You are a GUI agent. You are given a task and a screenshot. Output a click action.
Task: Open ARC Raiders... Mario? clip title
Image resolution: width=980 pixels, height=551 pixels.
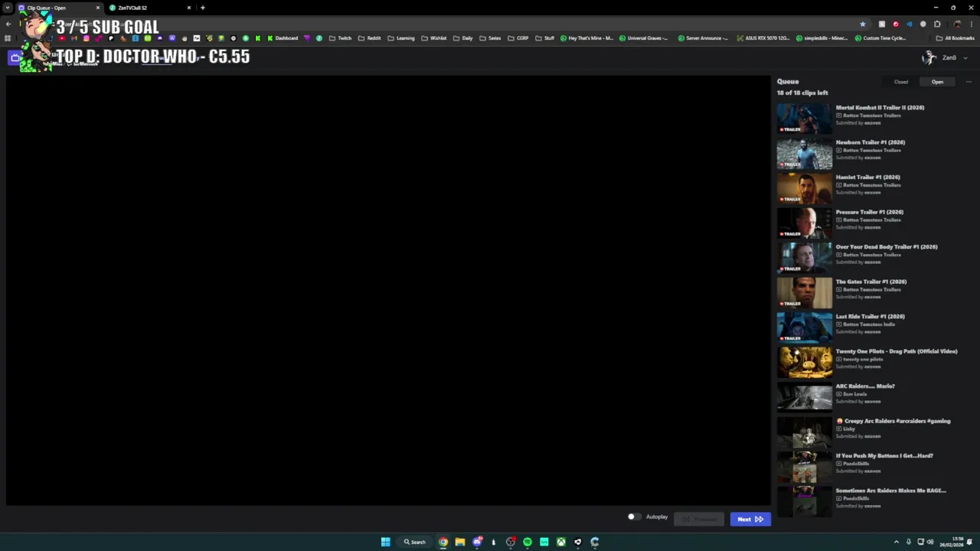coord(865,386)
